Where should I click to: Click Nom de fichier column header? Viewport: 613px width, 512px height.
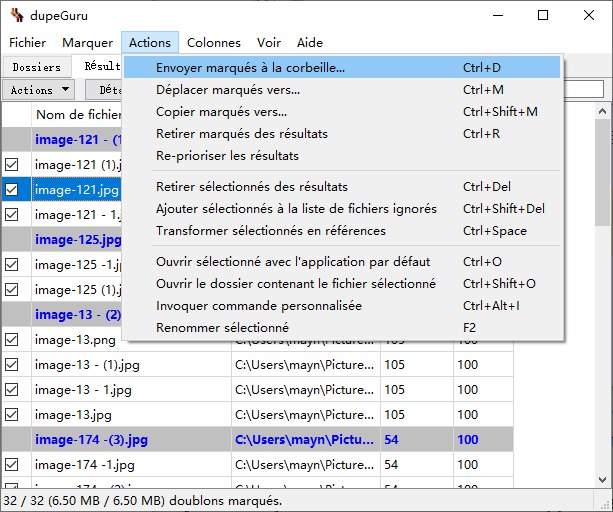[x=78, y=115]
